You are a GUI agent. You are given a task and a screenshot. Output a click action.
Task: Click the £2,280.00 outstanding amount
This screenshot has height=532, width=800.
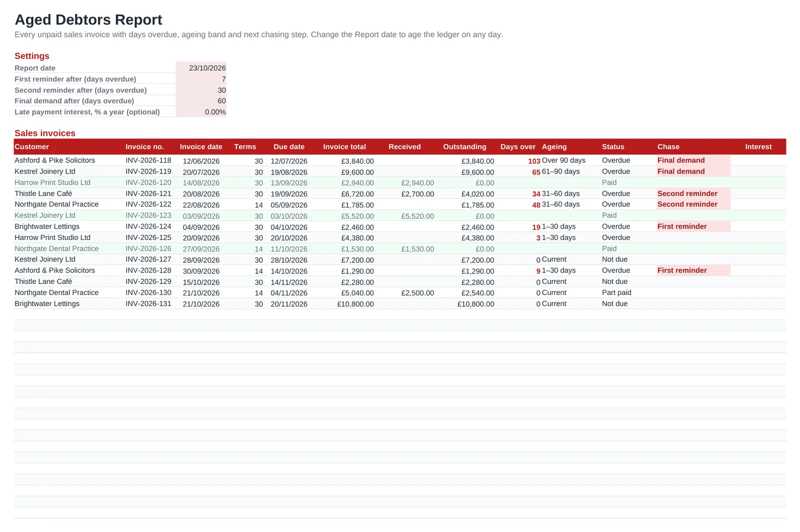[x=477, y=282]
